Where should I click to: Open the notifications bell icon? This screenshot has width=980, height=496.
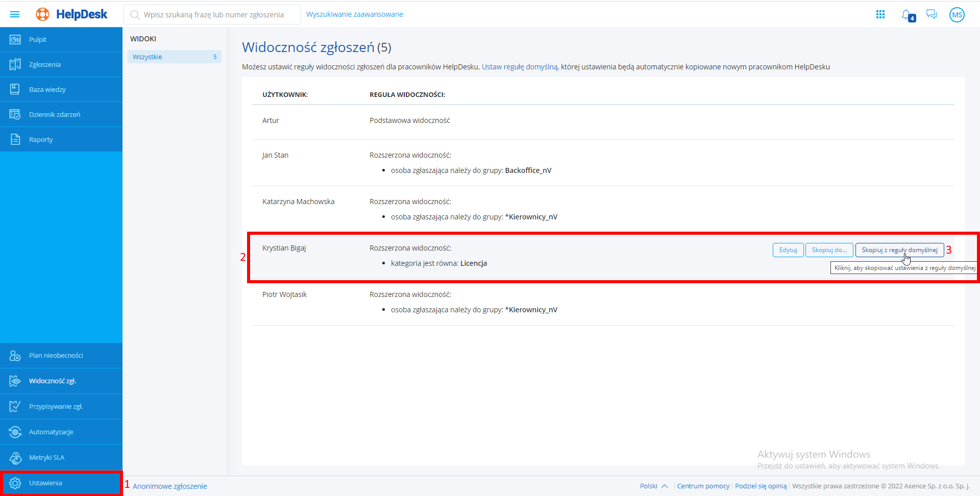906,15
